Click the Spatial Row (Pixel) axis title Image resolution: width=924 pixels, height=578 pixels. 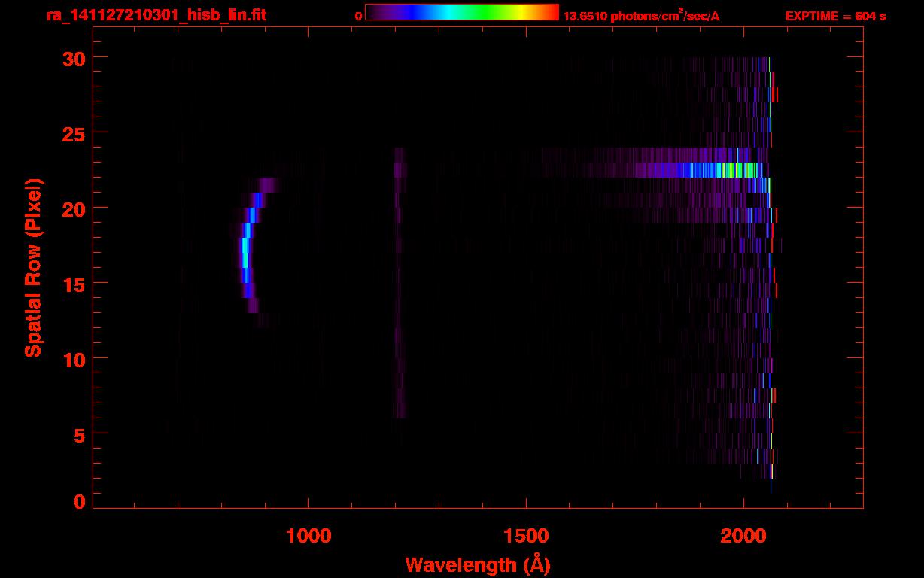click(34, 267)
